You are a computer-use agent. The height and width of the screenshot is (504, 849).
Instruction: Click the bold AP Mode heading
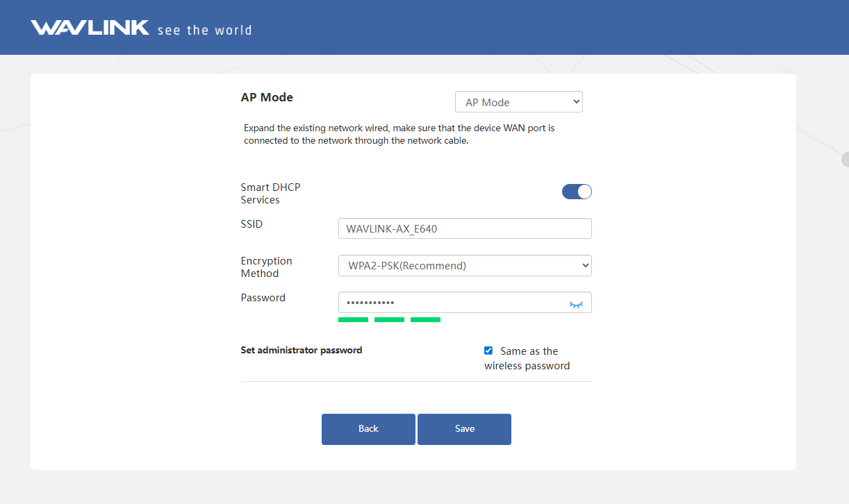267,97
